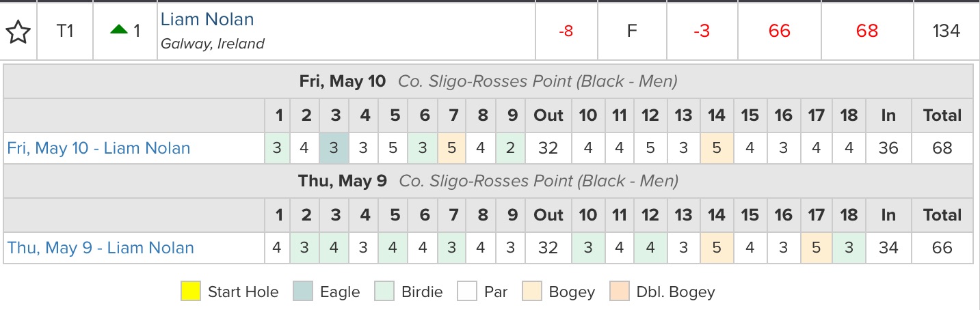Click the Eagle legend color swatch
The height and width of the screenshot is (310, 980).
pos(303,292)
